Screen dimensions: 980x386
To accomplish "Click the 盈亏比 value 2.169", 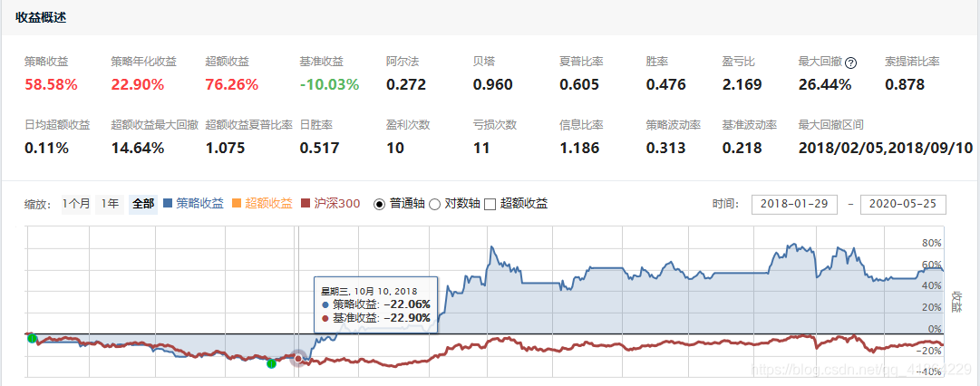I will click(x=742, y=85).
